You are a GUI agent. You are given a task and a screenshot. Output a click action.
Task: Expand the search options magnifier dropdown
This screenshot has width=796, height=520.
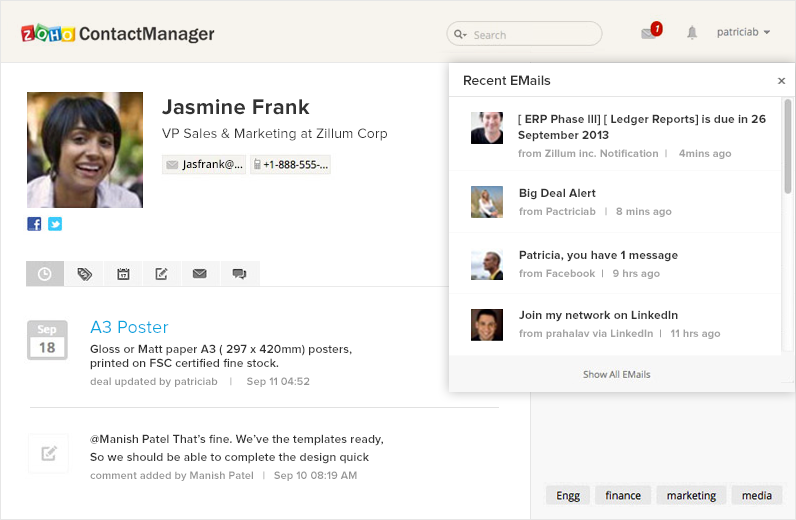click(x=460, y=35)
